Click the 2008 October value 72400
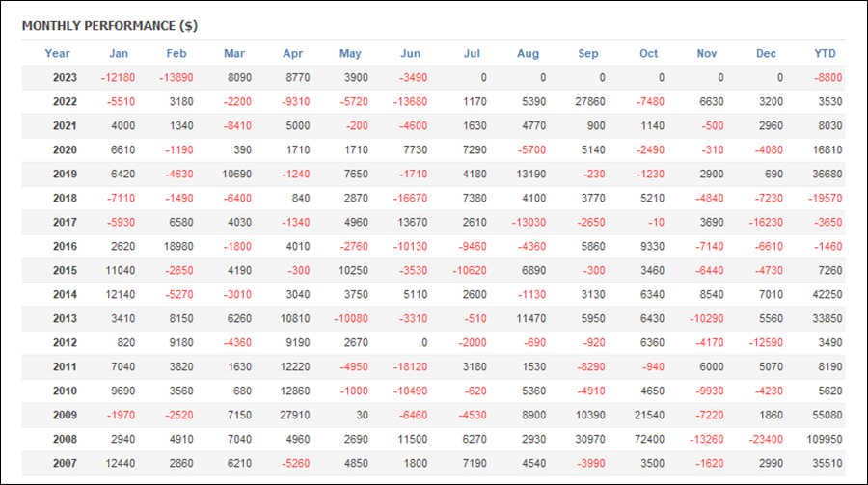This screenshot has width=868, height=485. click(649, 439)
